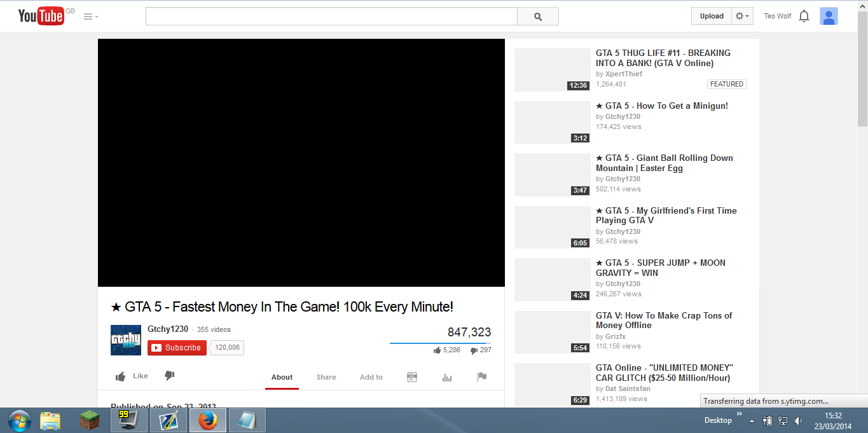Screen dimensions: 868x433
Task: Open thumbnail with 5:54 duration
Action: coord(552,332)
